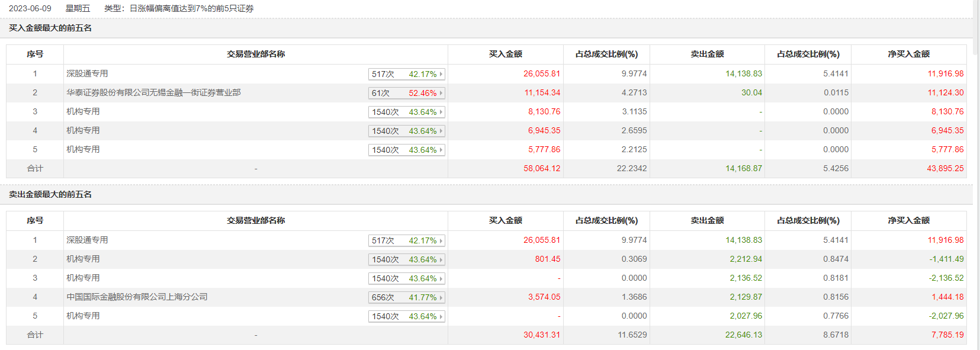
Task: Open the 华泰证券无锡金融一街证券营业部 link
Action: coord(153,92)
